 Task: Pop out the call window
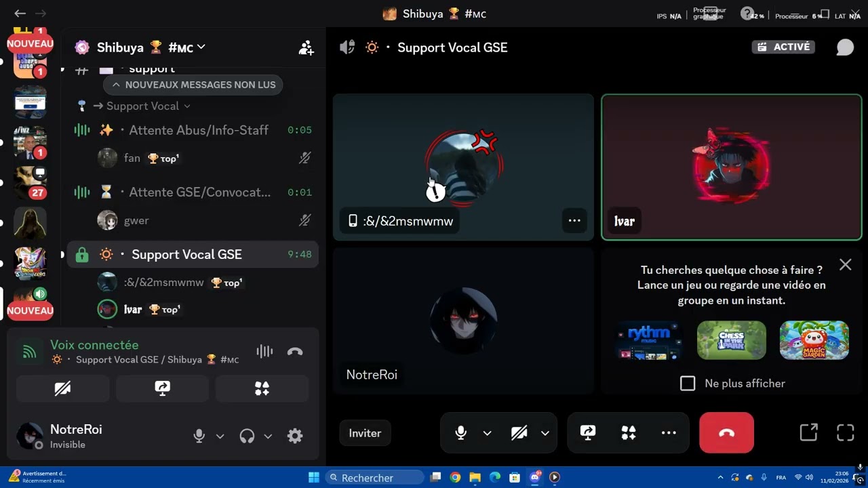pos(808,432)
